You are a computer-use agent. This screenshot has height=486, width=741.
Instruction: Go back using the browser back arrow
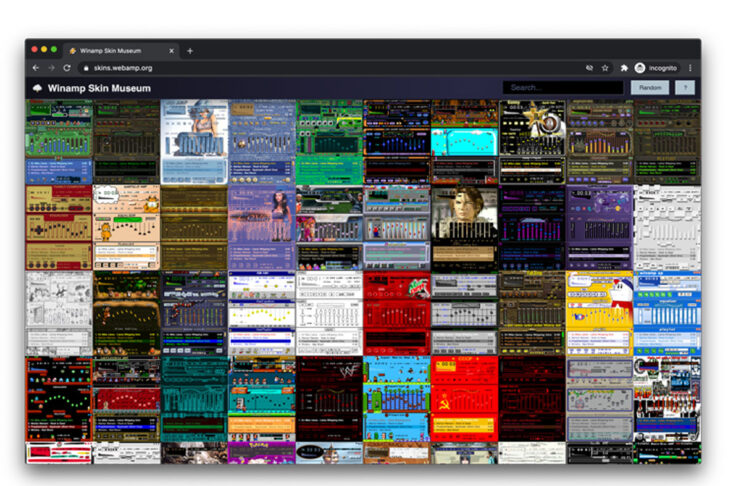36,68
